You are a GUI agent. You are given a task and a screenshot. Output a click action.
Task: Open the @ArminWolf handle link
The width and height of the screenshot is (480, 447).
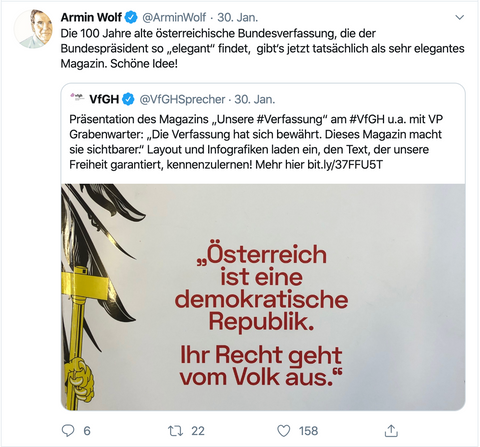(x=174, y=17)
